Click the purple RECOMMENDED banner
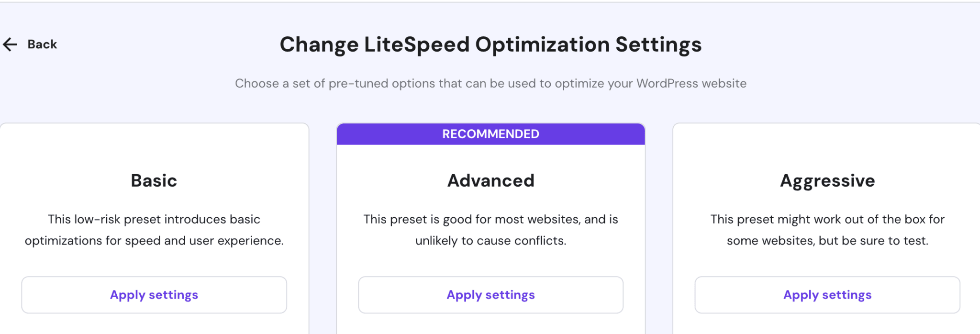Screen dimensions: 980x334 coord(490,134)
